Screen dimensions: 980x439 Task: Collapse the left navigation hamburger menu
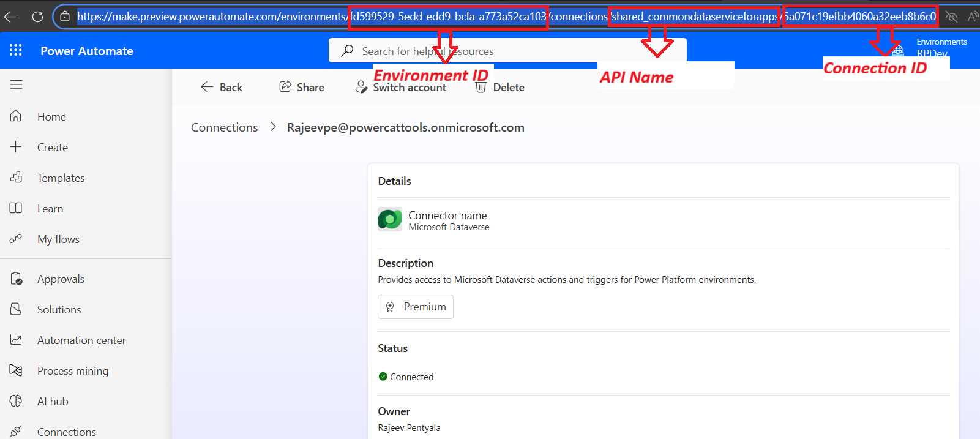click(x=17, y=84)
